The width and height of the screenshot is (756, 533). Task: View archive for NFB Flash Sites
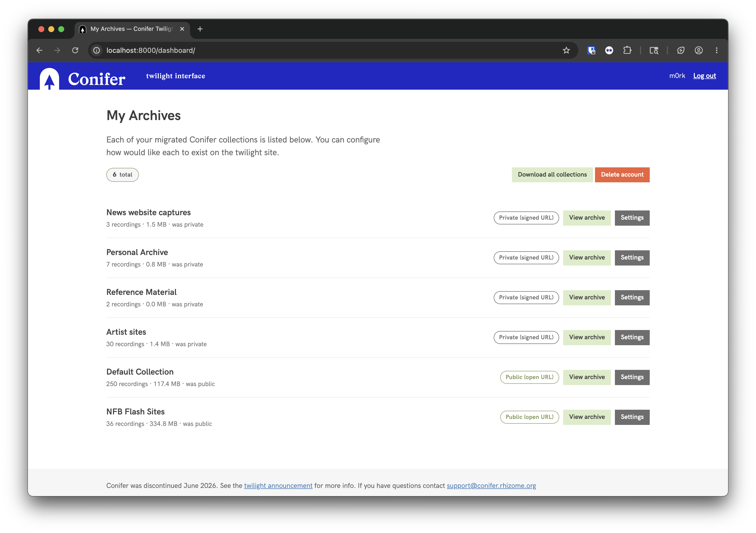click(x=587, y=417)
